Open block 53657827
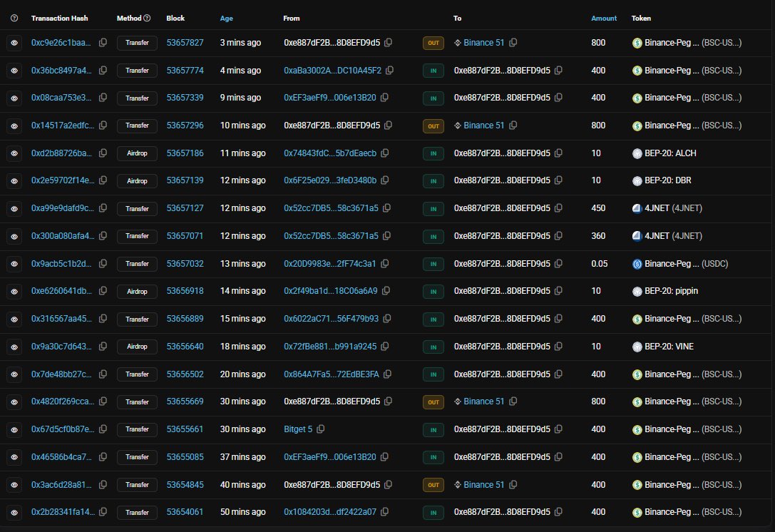Viewport: 775px width, 532px height. [x=185, y=43]
